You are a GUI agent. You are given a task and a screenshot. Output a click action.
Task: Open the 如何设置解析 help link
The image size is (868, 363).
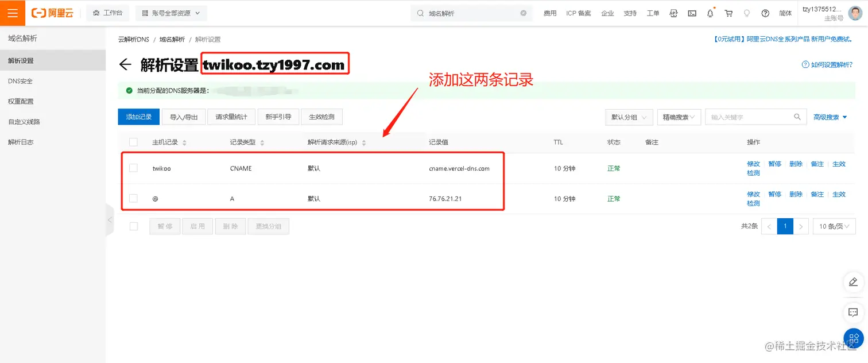click(x=827, y=65)
